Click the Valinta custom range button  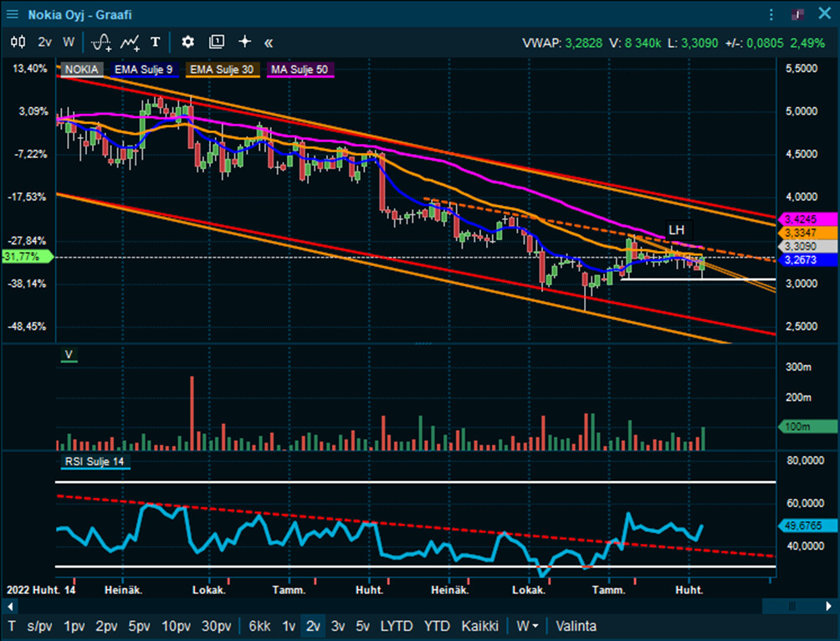click(x=576, y=626)
